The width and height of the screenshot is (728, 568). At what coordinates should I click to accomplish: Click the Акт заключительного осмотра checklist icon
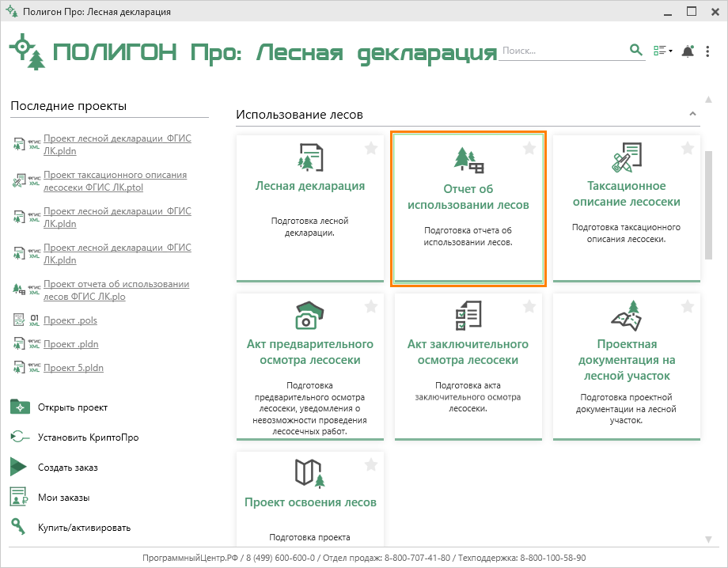pyautogui.click(x=468, y=316)
